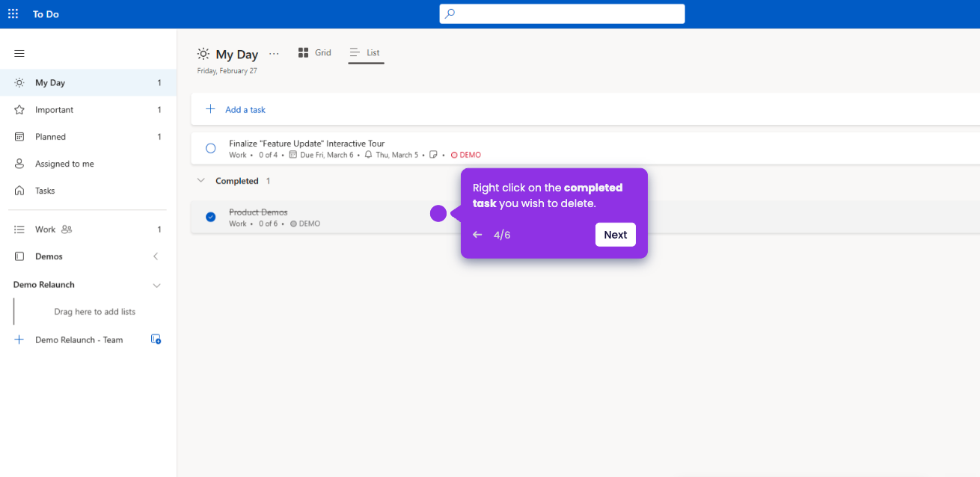Click the Completed section header label
Image resolution: width=980 pixels, height=477 pixels.
(x=237, y=181)
